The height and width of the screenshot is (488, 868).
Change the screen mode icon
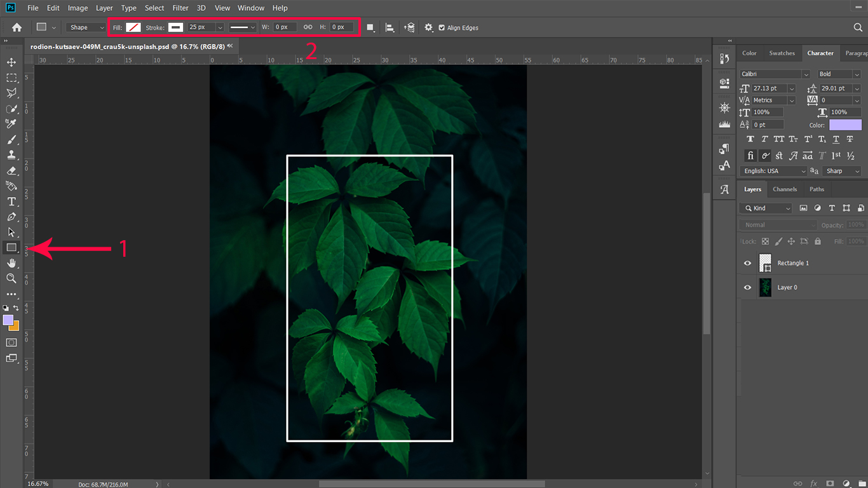pyautogui.click(x=11, y=358)
